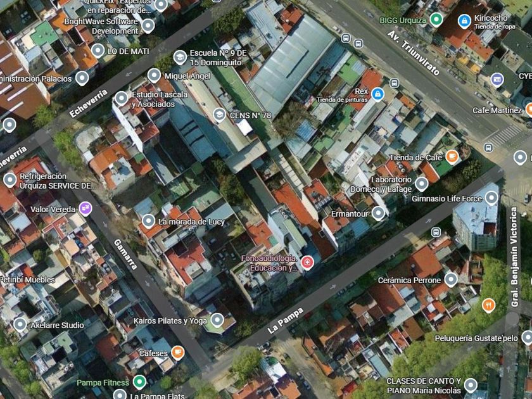Click the bus stop icon on La Pampa
Image resolution: width=532 pixels, height=399 pixels.
point(436,232)
